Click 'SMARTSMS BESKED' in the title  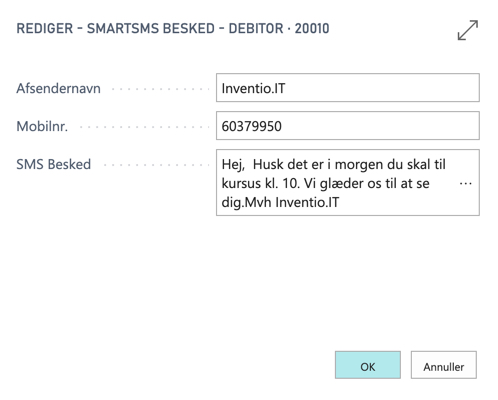(151, 28)
